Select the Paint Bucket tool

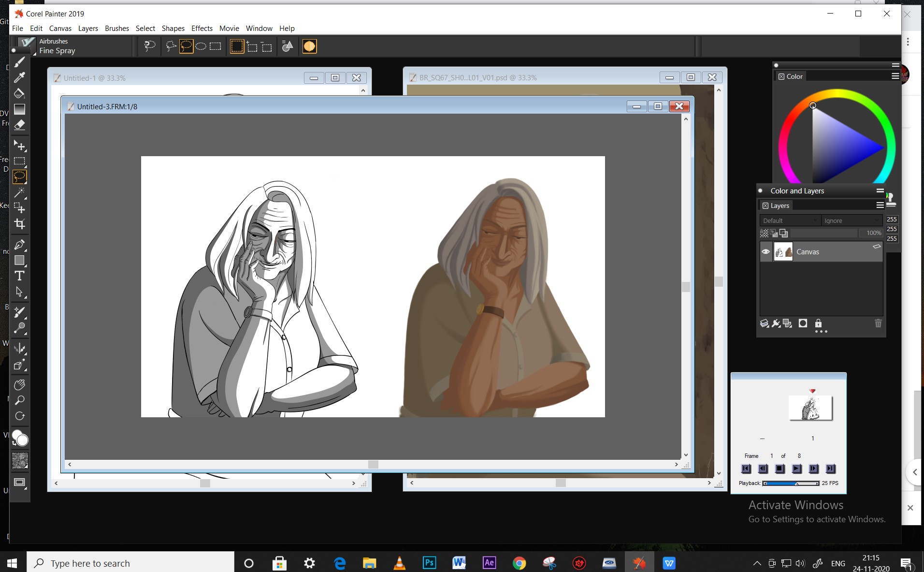pyautogui.click(x=19, y=93)
